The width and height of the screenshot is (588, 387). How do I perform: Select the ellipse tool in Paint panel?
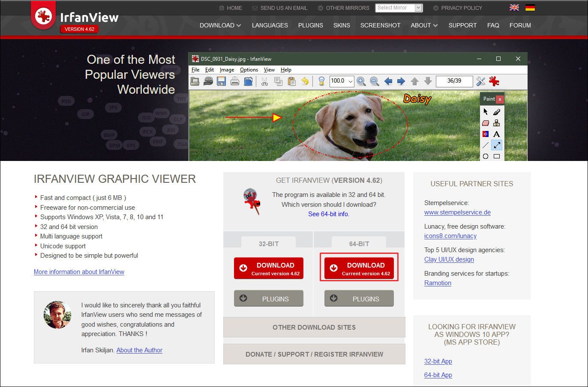(x=486, y=156)
